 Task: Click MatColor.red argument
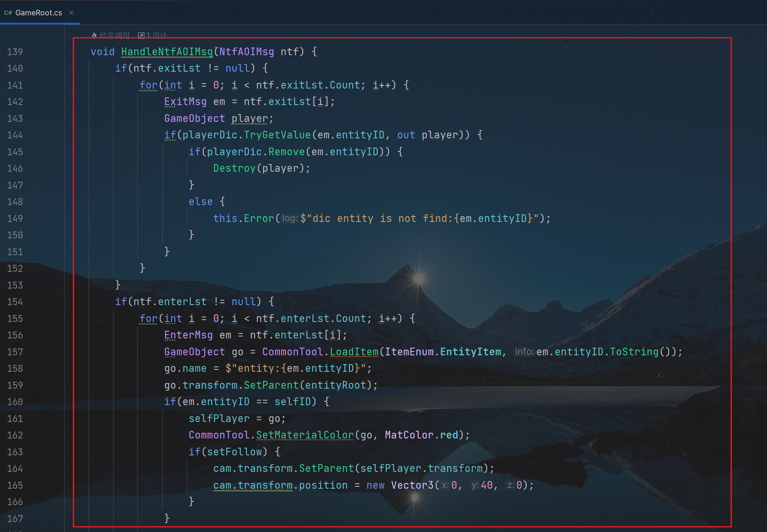421,435
